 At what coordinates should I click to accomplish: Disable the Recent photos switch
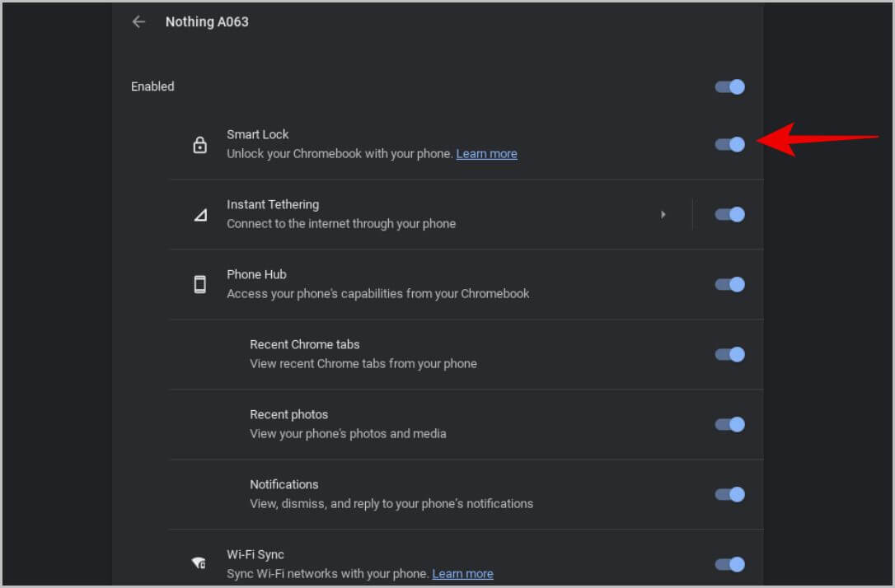(x=729, y=424)
